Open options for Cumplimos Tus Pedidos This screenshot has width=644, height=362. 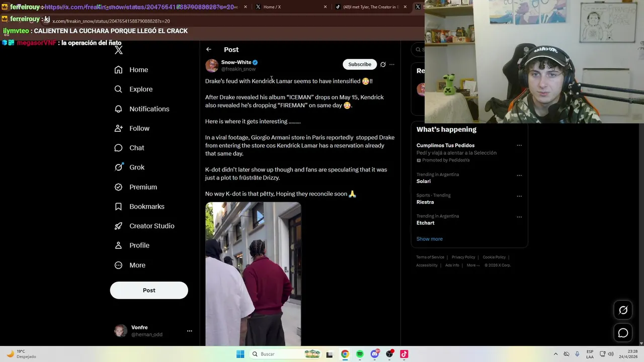tap(519, 145)
